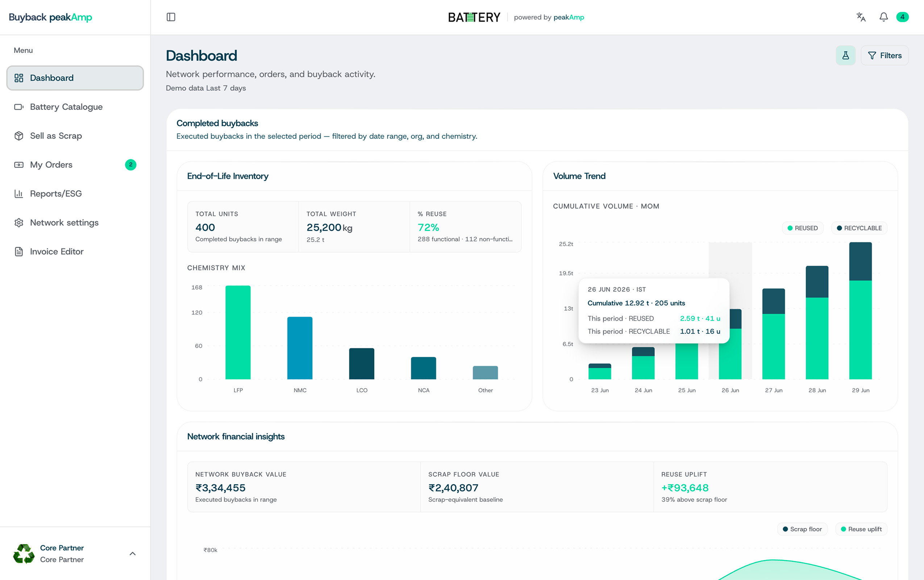
Task: Expand the Core Partner account chevron
Action: click(x=133, y=554)
